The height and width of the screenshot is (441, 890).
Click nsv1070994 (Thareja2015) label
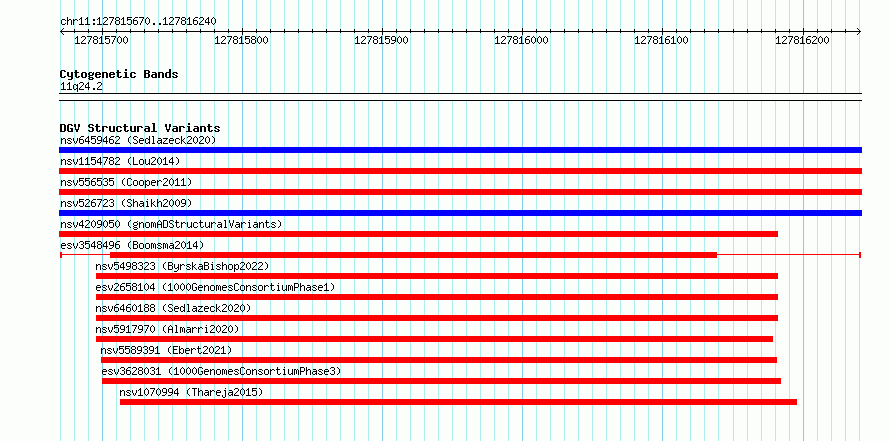tap(191, 392)
